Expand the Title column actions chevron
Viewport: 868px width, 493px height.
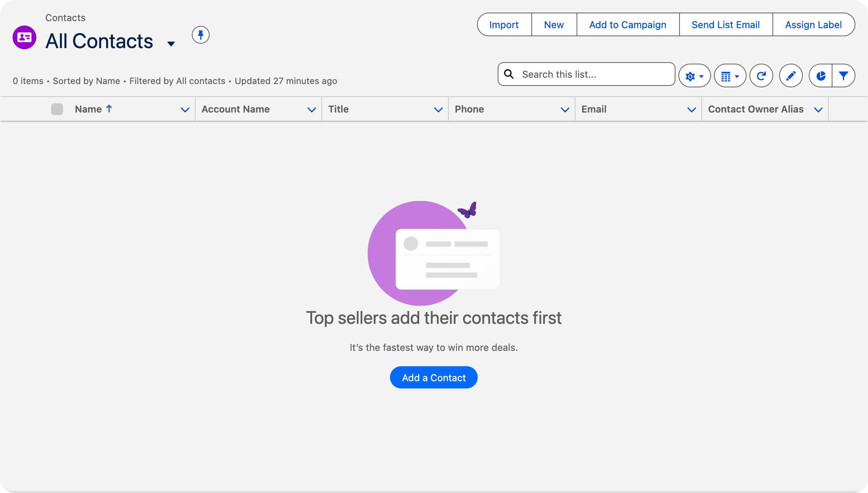[438, 110]
